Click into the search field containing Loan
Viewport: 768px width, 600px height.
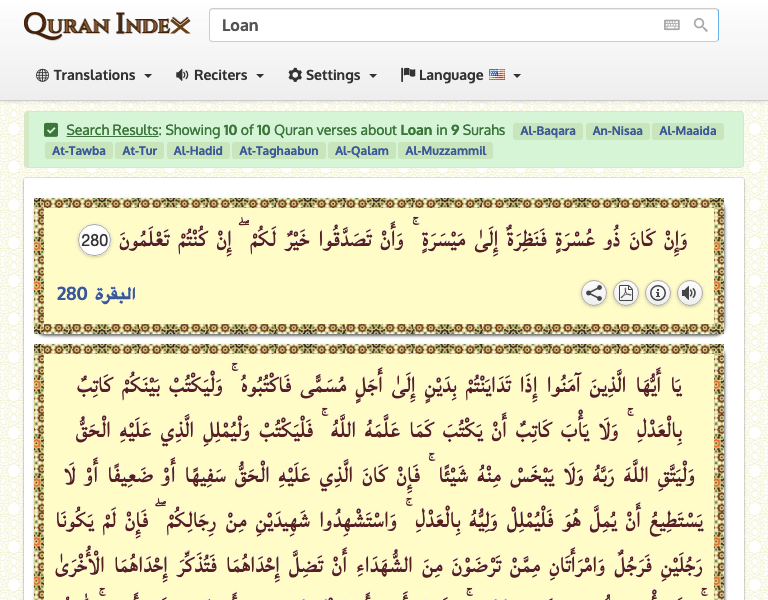click(435, 25)
